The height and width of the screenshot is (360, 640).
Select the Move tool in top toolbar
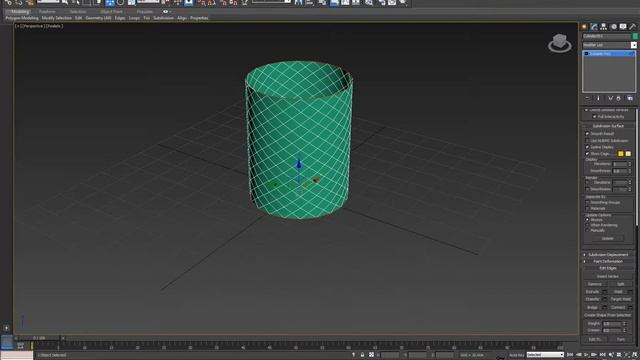pos(110,3)
